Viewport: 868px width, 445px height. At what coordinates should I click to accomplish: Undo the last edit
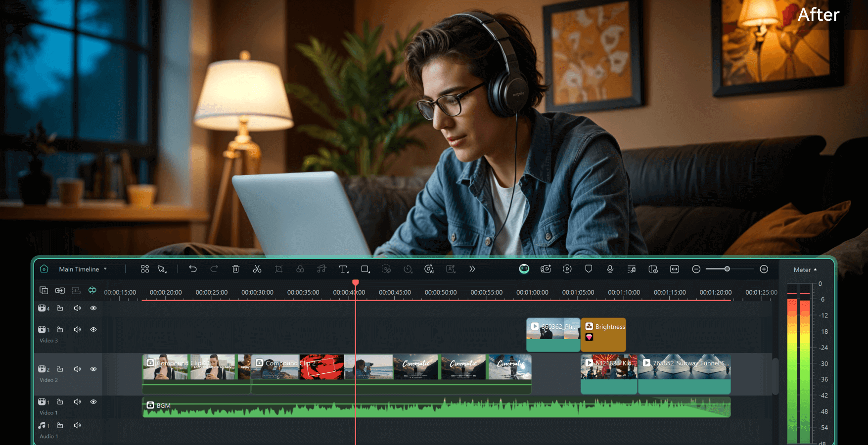(193, 269)
